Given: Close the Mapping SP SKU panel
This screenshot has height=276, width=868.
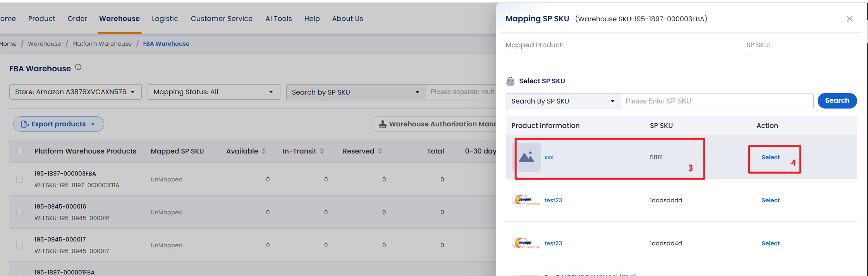Looking at the screenshot, I should click(849, 19).
